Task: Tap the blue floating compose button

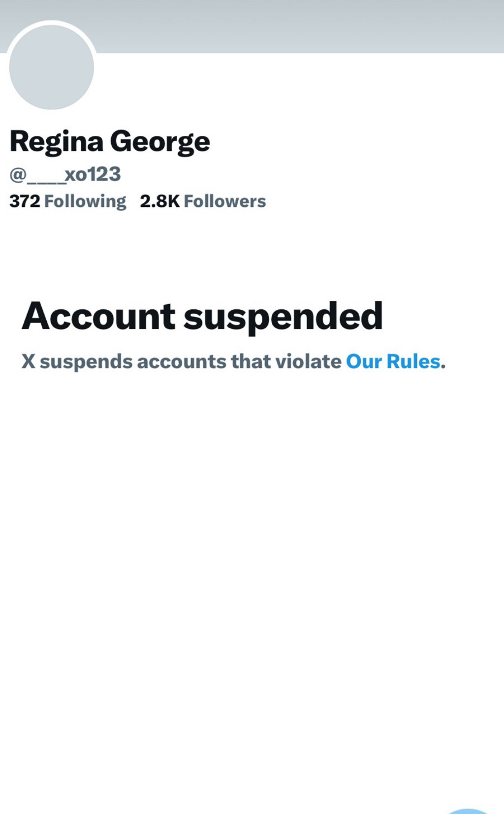Action: pyautogui.click(x=469, y=811)
